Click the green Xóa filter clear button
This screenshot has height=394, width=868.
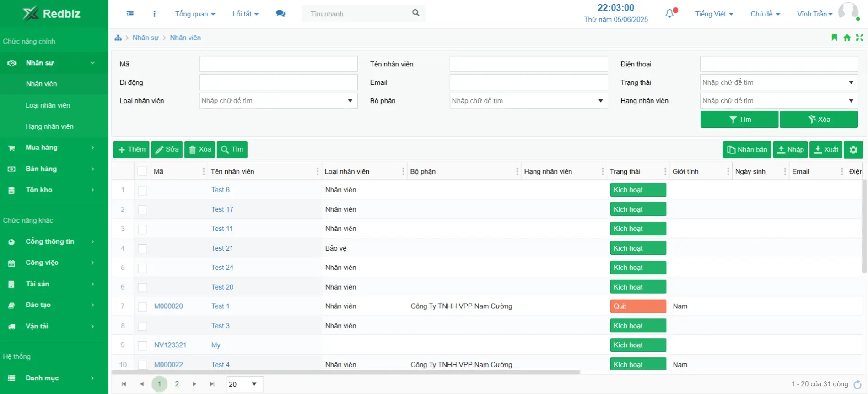pyautogui.click(x=819, y=119)
